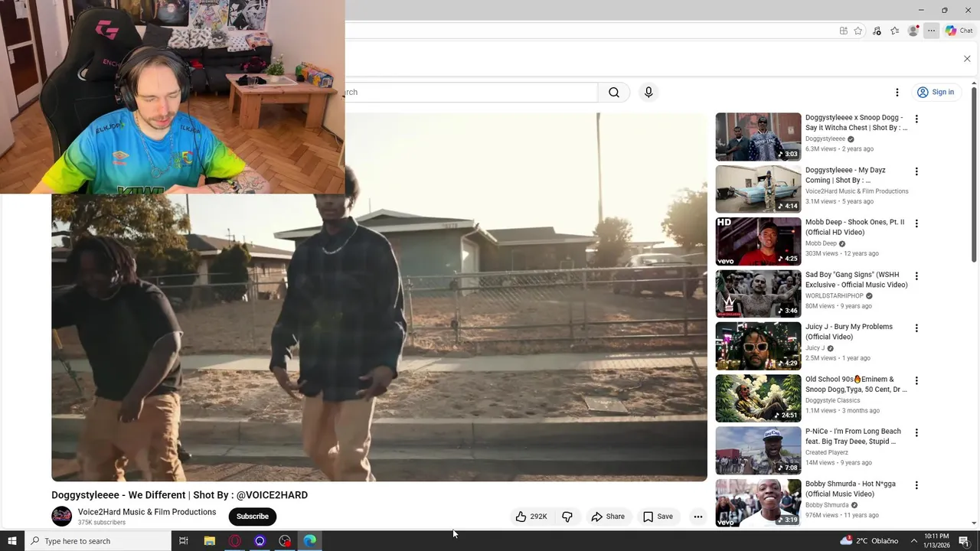
Task: Subscribe to Voice2Hard Music & Film Productions
Action: click(x=253, y=517)
